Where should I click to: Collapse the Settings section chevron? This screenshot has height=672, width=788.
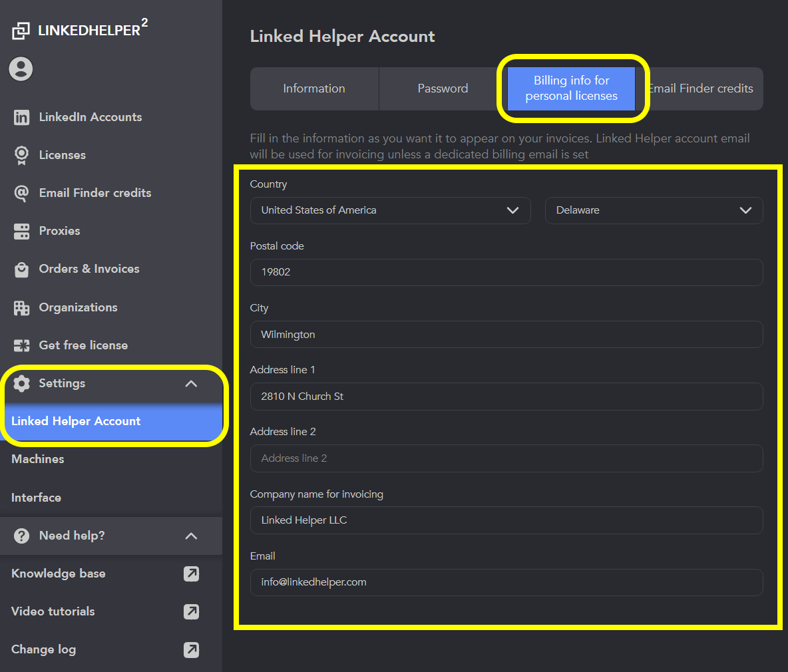tap(191, 384)
